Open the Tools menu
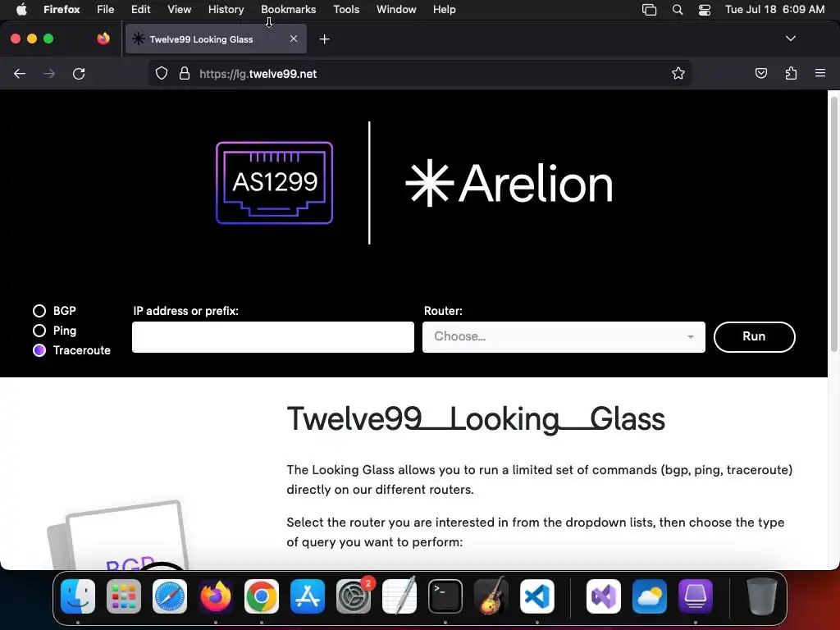This screenshot has height=630, width=840. [346, 9]
